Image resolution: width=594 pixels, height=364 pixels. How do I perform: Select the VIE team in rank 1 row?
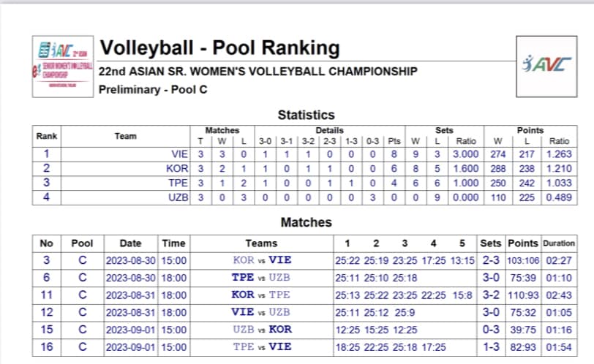tap(179, 154)
